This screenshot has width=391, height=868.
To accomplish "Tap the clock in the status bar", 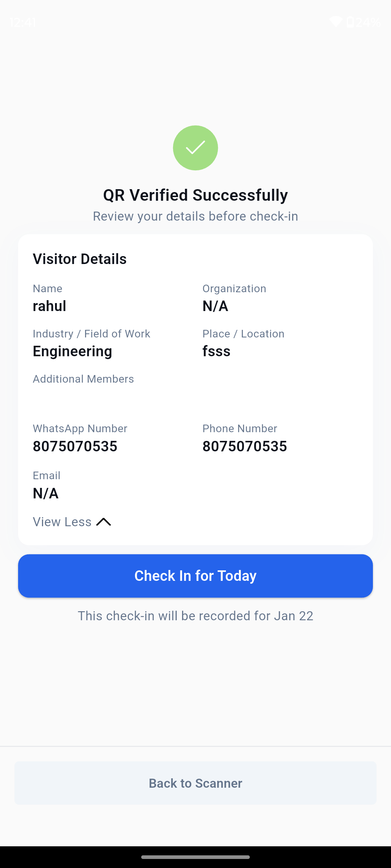I will coord(23,22).
